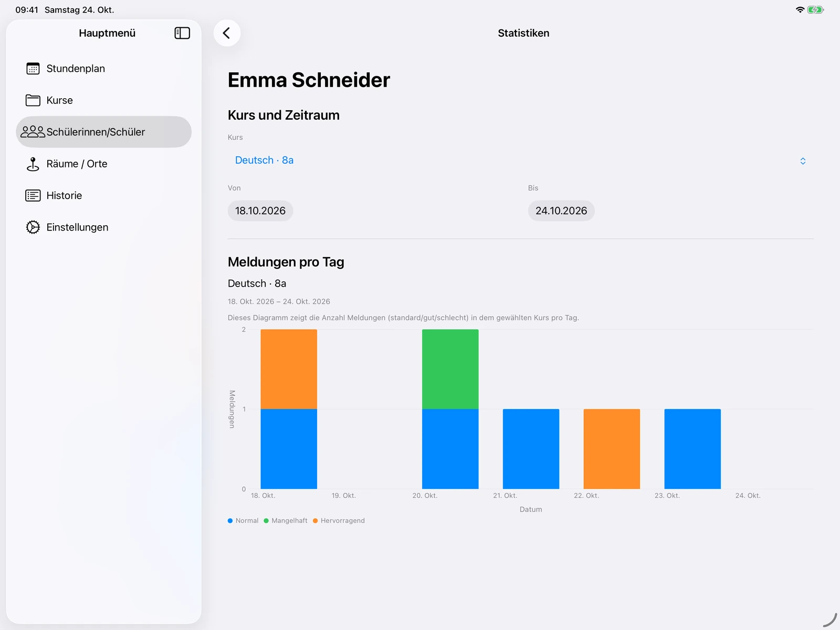Click the Emma Schneider heading
The height and width of the screenshot is (630, 840).
tap(309, 80)
